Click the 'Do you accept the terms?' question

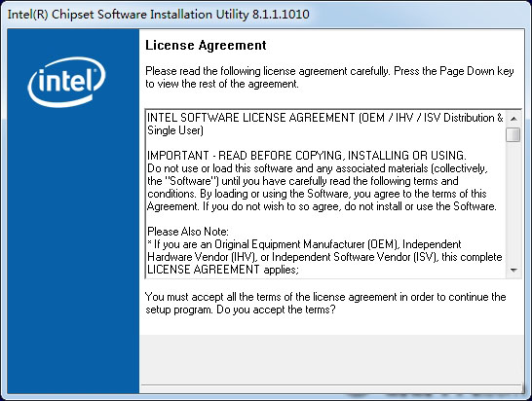pyautogui.click(x=276, y=310)
